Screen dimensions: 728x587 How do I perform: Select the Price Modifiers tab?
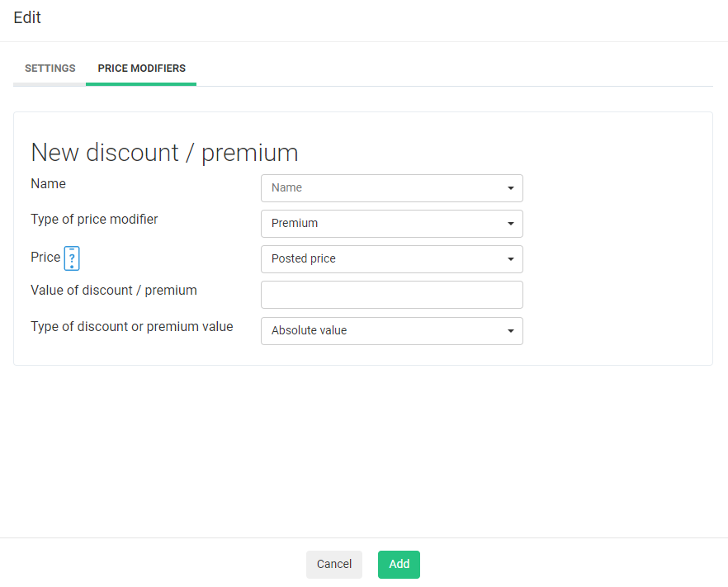[x=141, y=69]
